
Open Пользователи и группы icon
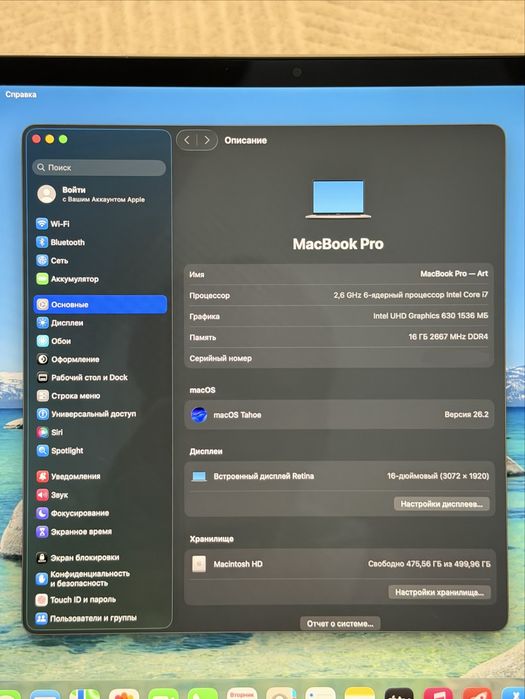coord(41,618)
